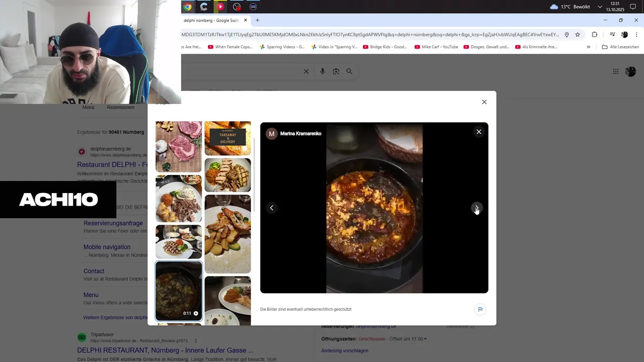Close the photo gallery dialog
This screenshot has height=362, width=644.
pyautogui.click(x=484, y=102)
